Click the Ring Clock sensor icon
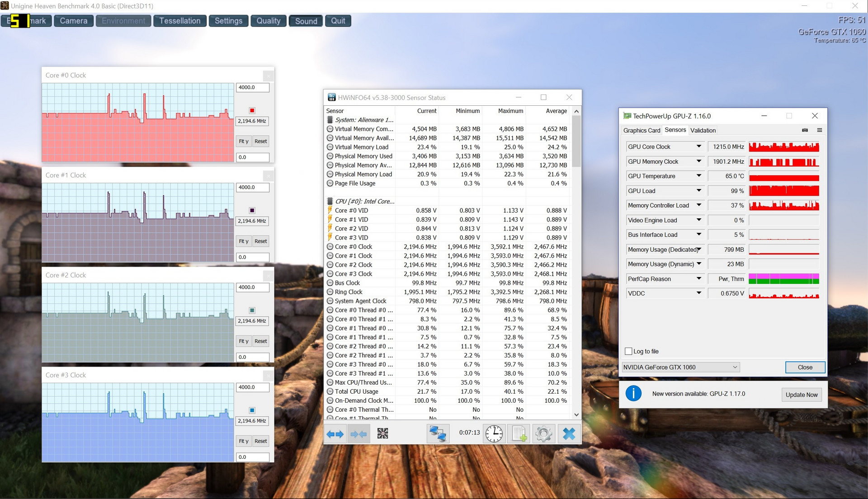The width and height of the screenshot is (868, 499). tap(330, 292)
